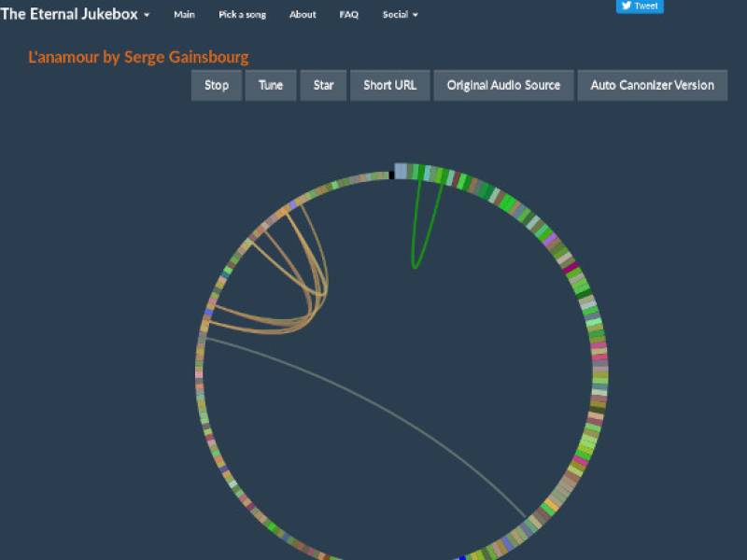747x560 pixels.
Task: Expand the Social dropdown
Action: coord(401,15)
